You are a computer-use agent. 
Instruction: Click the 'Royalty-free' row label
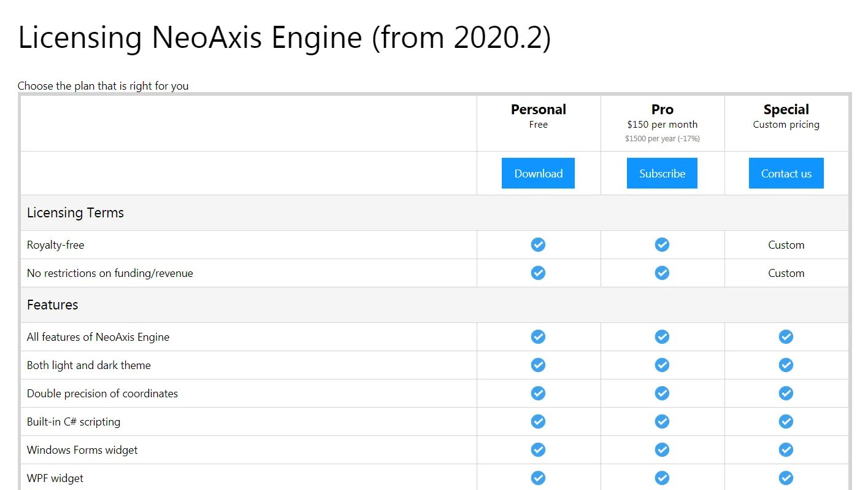pyautogui.click(x=55, y=245)
